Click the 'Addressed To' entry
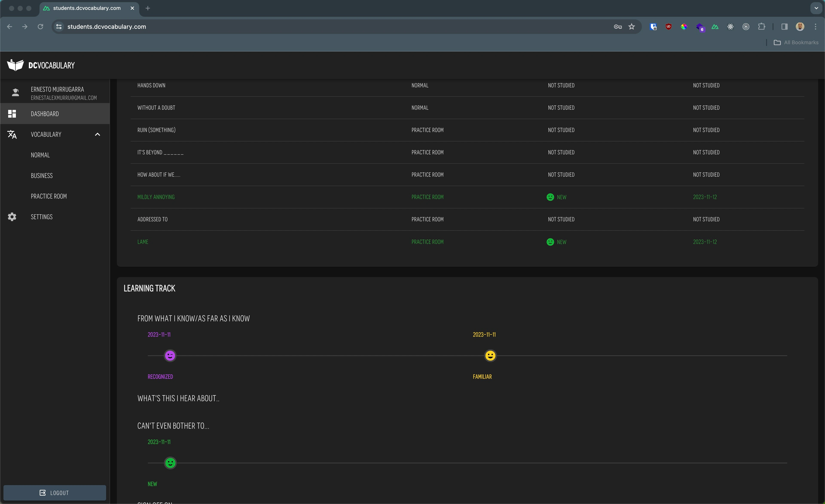 pos(152,219)
